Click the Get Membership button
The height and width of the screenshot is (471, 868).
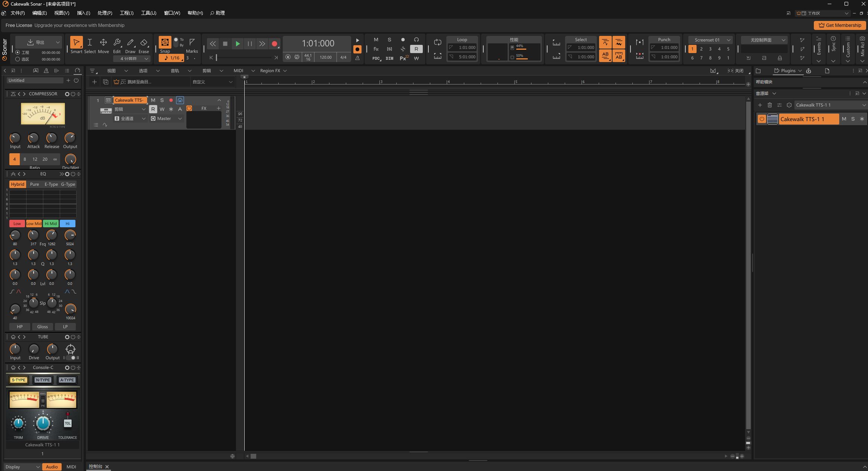[840, 25]
